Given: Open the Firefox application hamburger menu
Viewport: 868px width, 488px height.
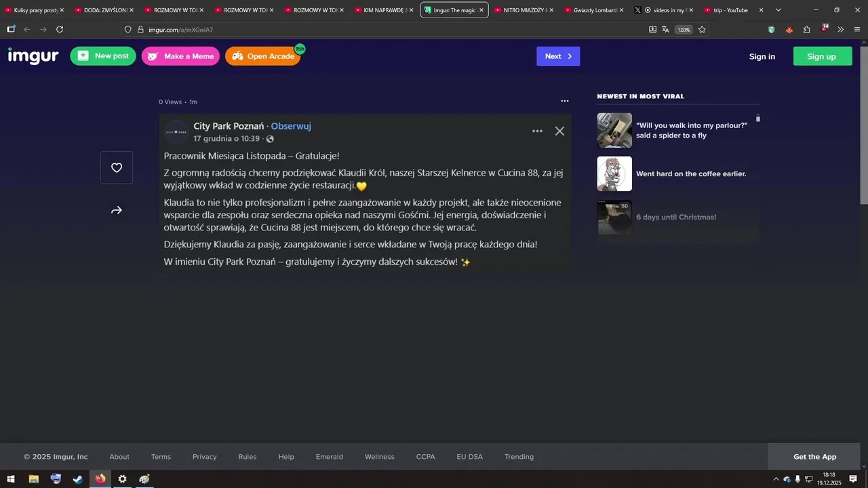Looking at the screenshot, I should [857, 30].
